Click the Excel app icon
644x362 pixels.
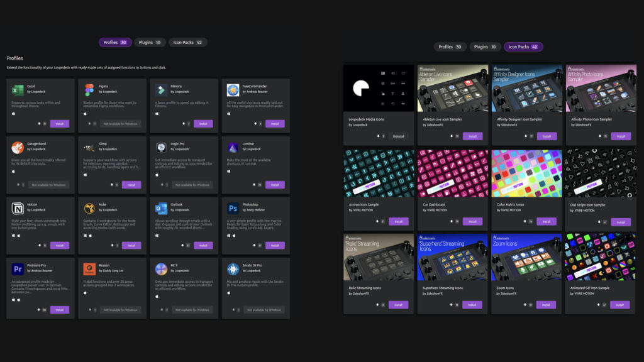click(18, 90)
